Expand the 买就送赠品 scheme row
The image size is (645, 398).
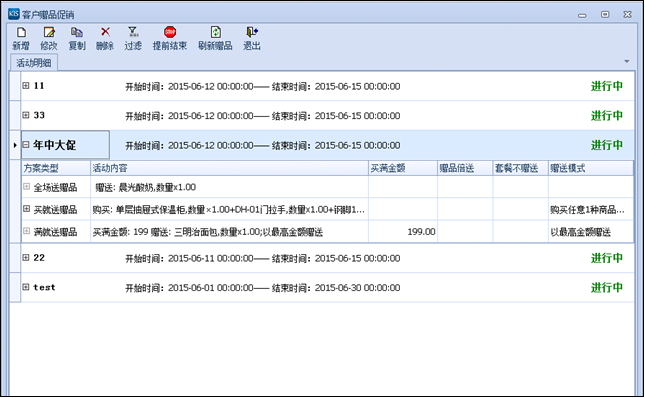27,209
